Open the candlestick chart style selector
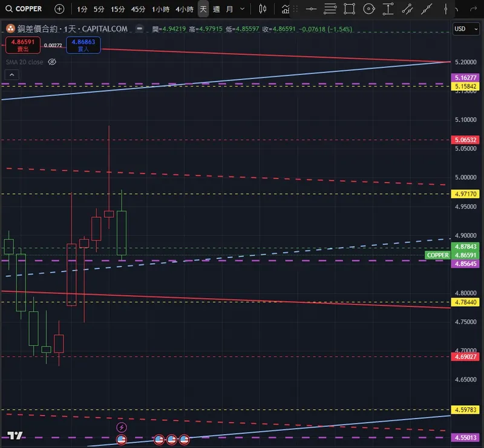Viewport: 484px width, 448px height. (263, 9)
